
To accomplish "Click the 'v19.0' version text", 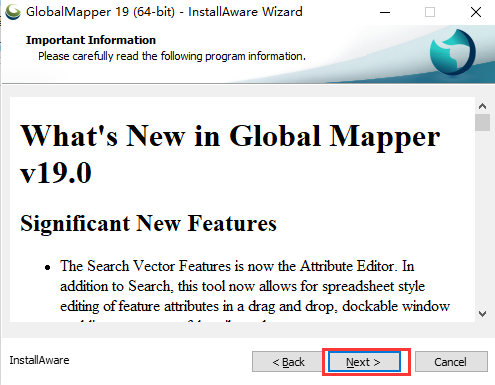I will coord(56,172).
